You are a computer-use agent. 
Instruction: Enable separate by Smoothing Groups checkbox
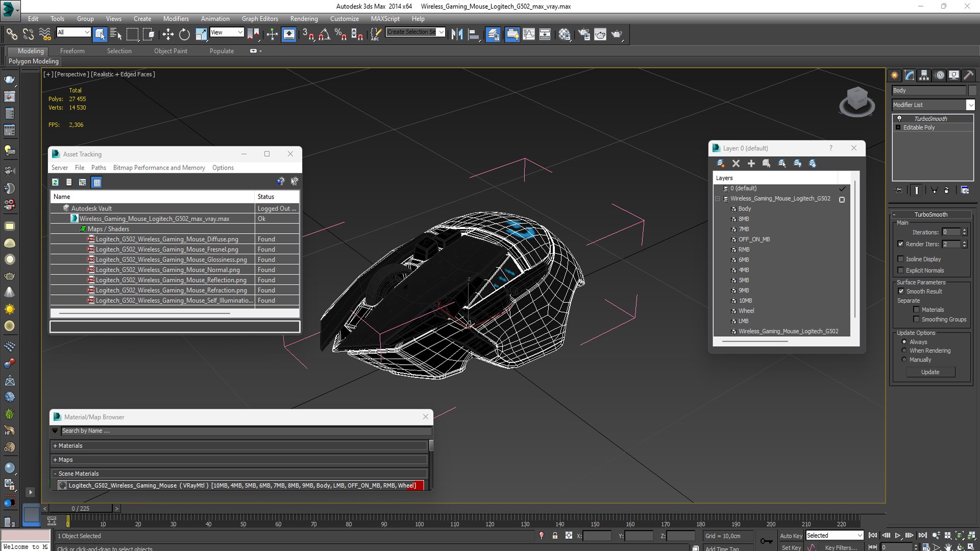[917, 319]
